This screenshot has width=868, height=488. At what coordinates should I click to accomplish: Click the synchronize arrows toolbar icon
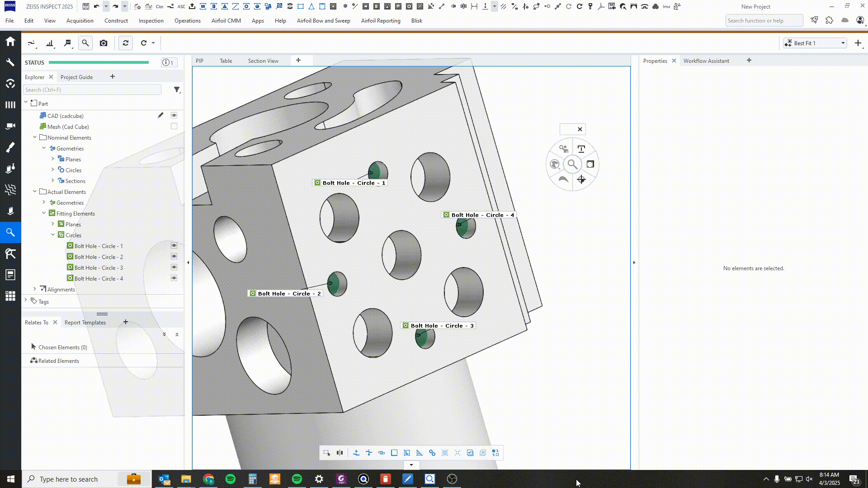(x=126, y=43)
